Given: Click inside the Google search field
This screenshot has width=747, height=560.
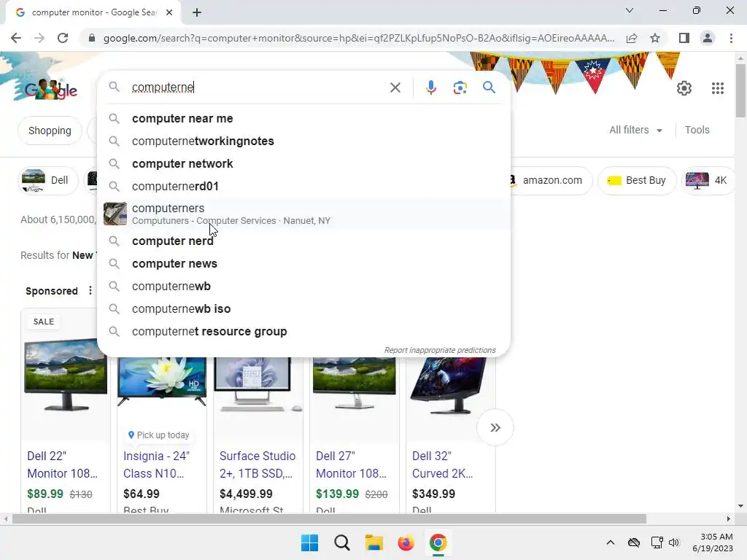Looking at the screenshot, I should coord(258,87).
